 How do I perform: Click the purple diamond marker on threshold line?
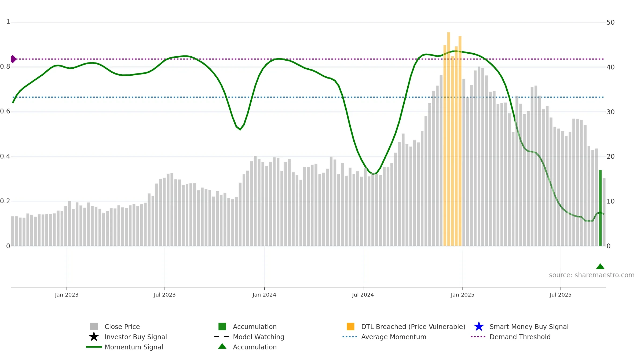pyautogui.click(x=13, y=59)
